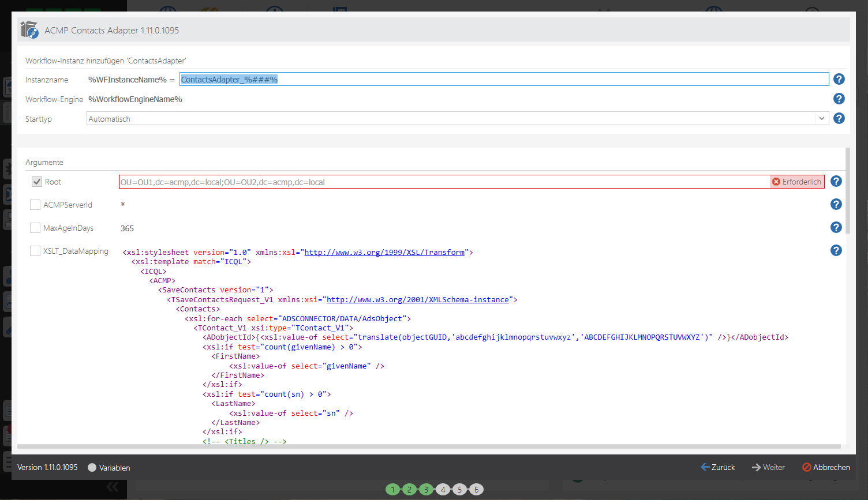
Task: Click the Abbrechen button
Action: (826, 467)
